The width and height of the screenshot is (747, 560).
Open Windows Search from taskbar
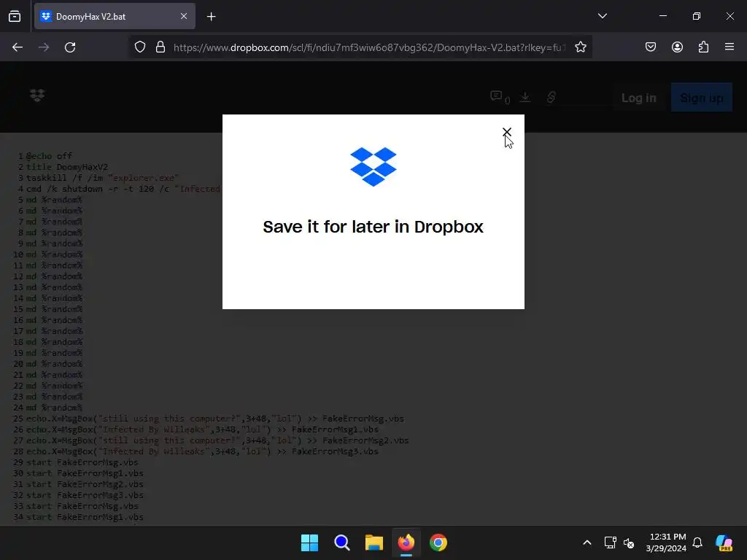point(342,542)
